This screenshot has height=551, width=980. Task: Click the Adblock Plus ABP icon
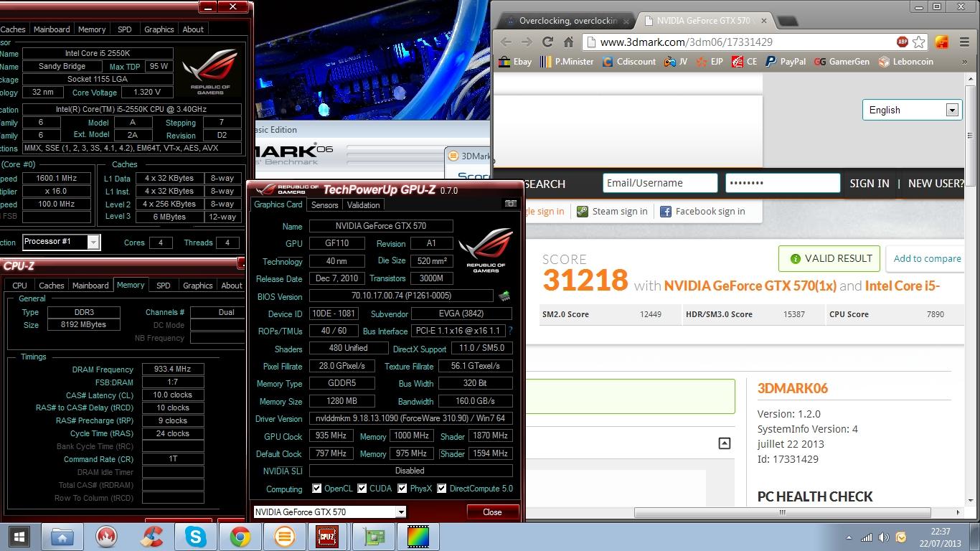pos(903,42)
